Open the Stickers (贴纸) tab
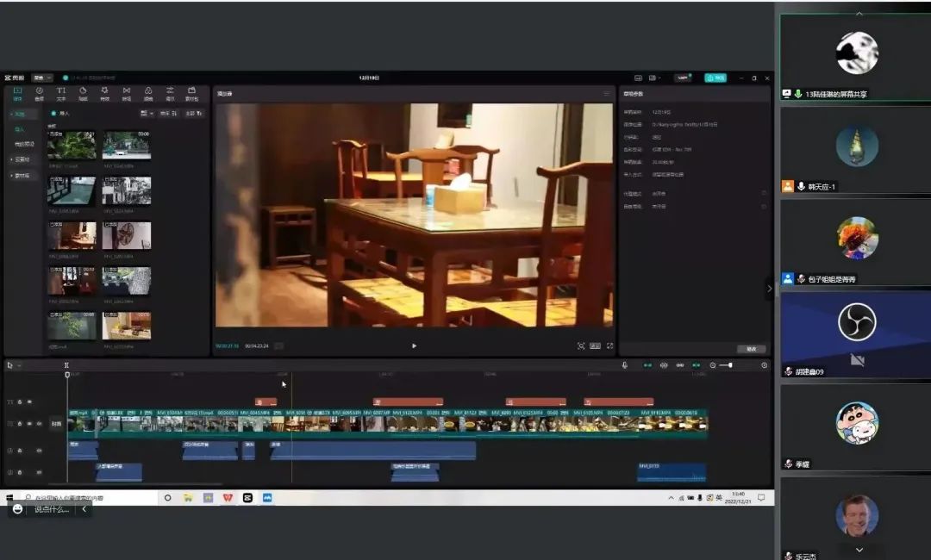 point(83,93)
